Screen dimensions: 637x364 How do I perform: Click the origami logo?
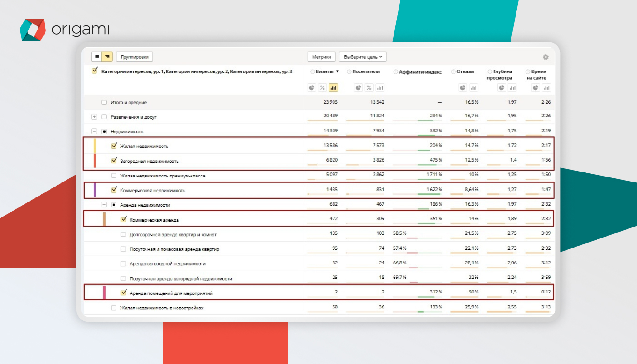click(x=65, y=30)
